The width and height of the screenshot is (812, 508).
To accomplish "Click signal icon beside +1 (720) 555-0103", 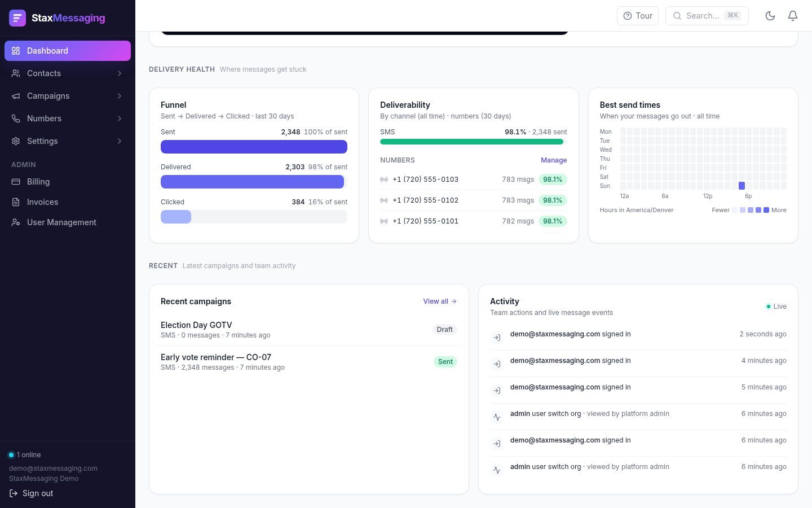I will tap(384, 179).
